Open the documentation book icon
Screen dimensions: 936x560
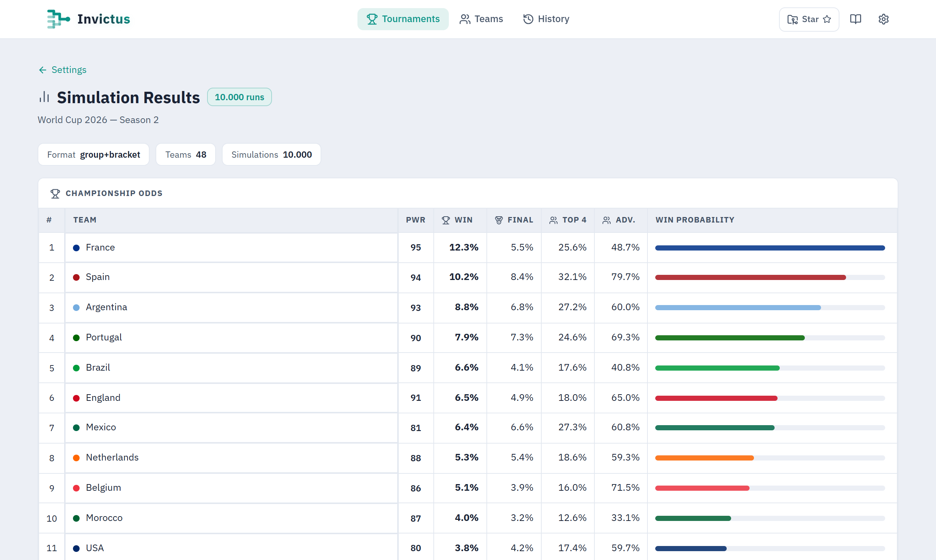tap(855, 19)
